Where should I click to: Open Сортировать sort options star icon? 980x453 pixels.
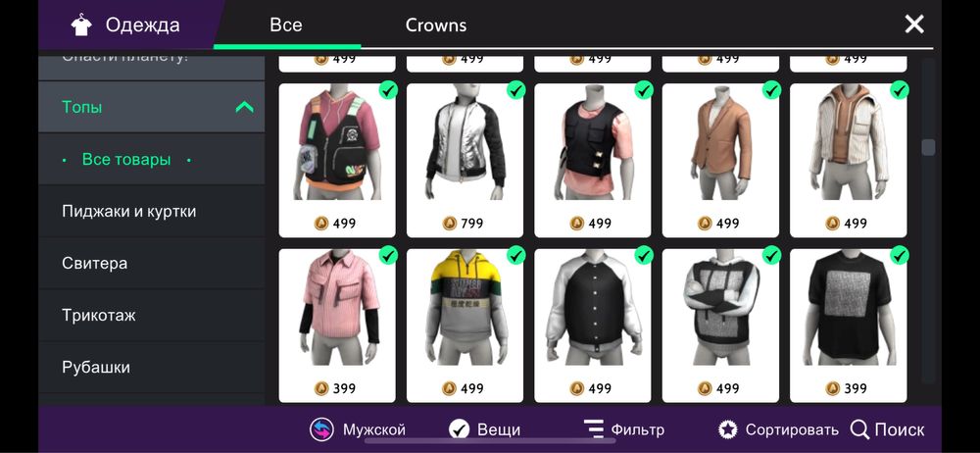coord(727,429)
